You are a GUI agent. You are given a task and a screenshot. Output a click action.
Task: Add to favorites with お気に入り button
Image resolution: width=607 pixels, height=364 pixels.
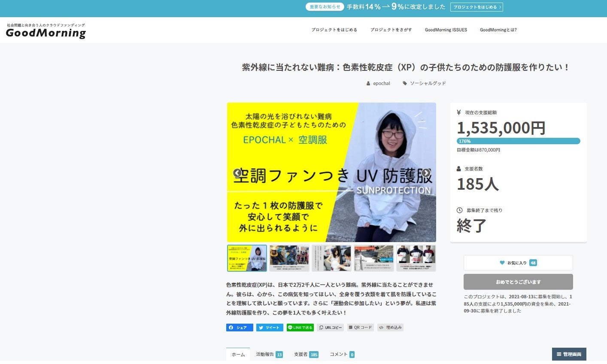pyautogui.click(x=518, y=263)
